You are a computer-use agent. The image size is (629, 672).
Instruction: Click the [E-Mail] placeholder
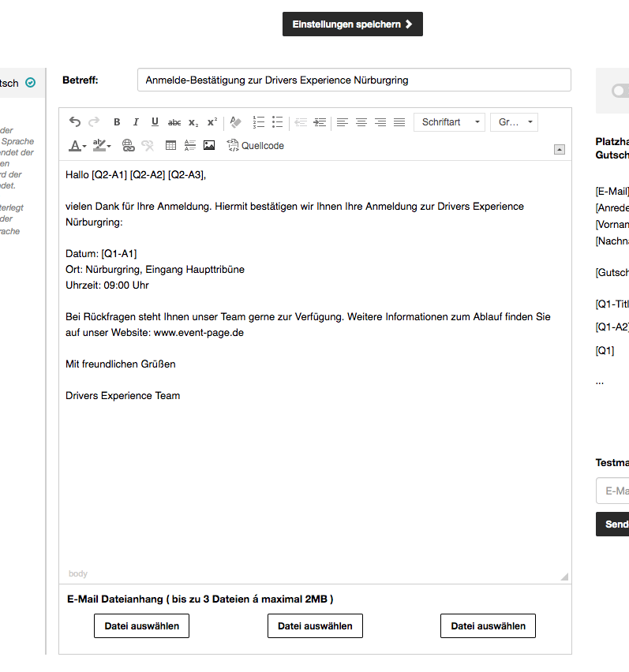612,191
